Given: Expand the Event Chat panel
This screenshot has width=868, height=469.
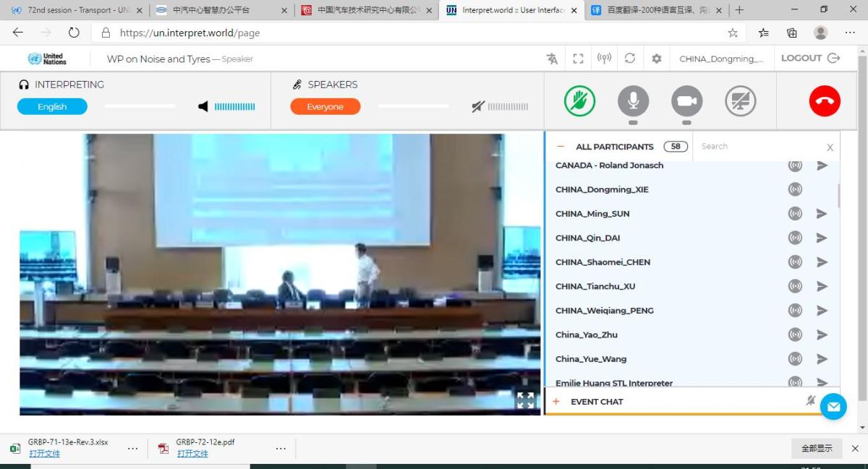Looking at the screenshot, I should (x=556, y=402).
